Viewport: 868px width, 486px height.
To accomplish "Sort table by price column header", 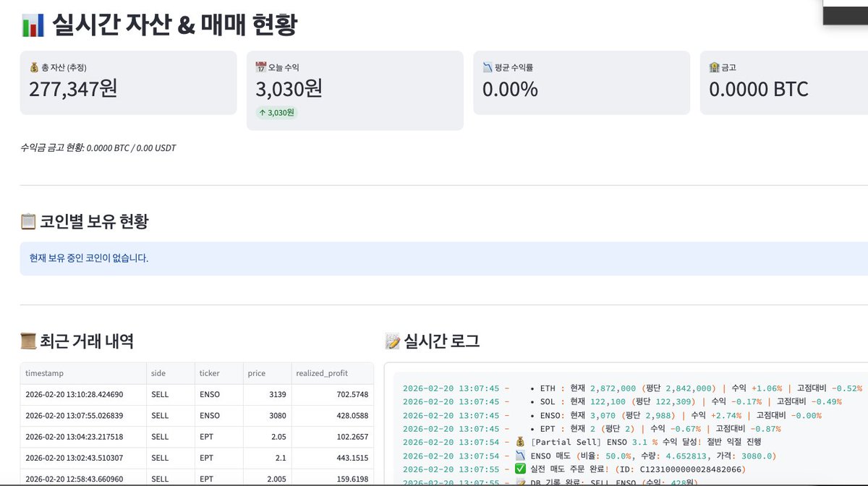I will pos(266,373).
